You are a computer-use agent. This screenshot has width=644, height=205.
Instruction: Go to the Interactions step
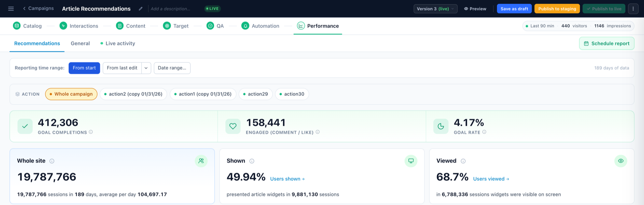coord(79,26)
